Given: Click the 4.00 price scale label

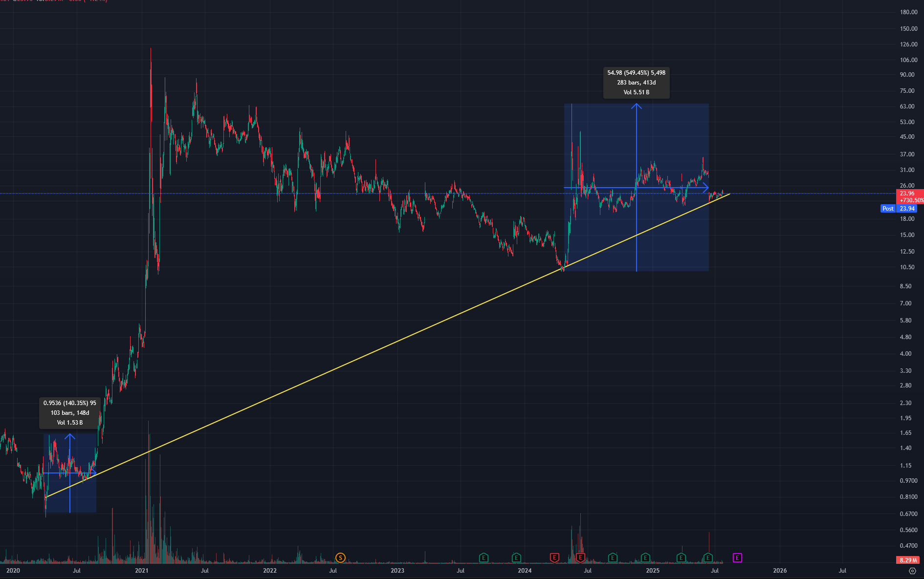Looking at the screenshot, I should pos(905,354).
